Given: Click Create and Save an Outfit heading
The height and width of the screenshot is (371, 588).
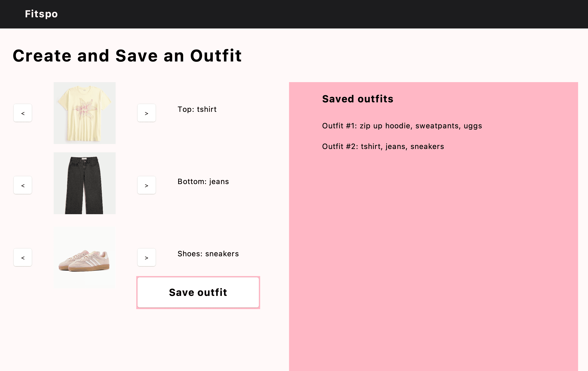Looking at the screenshot, I should click(x=127, y=56).
